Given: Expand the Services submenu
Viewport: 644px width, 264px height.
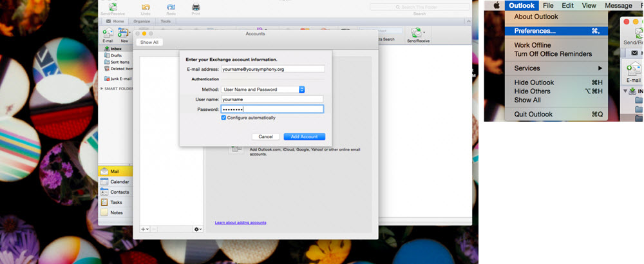Looking at the screenshot, I should tap(556, 68).
